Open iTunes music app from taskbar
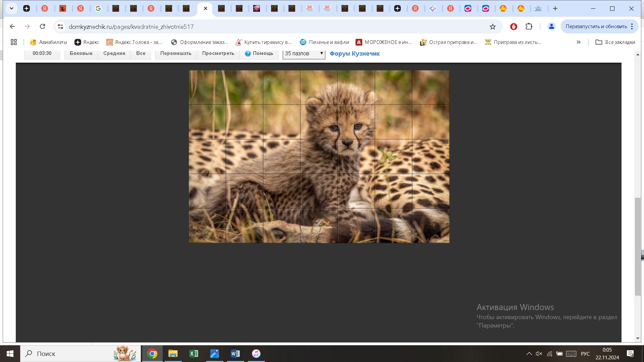644x362 pixels. pyautogui.click(x=256, y=354)
